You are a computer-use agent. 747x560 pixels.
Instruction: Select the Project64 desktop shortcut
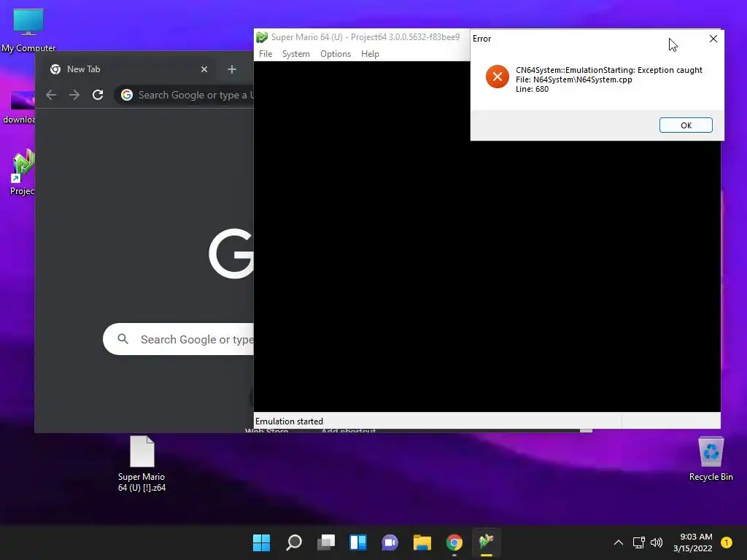(x=22, y=172)
